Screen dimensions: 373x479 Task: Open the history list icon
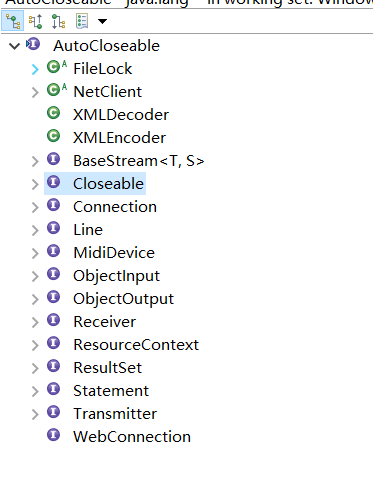tap(82, 21)
